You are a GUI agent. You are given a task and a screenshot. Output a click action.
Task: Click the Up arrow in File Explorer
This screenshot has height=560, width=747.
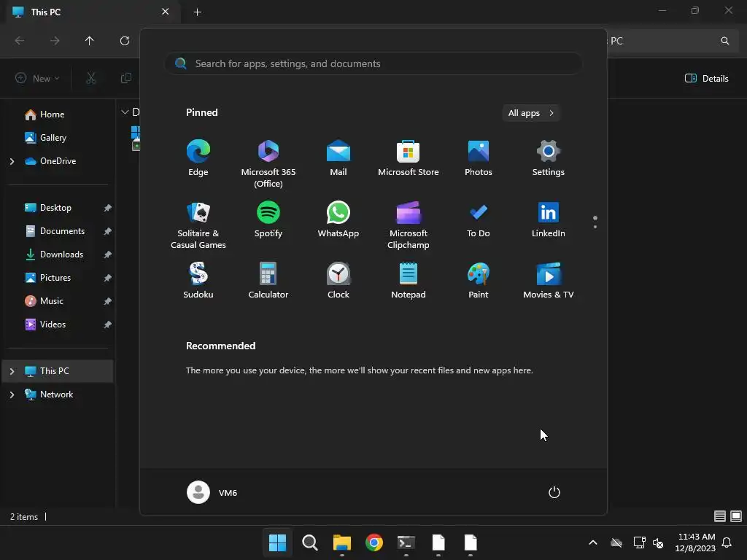(89, 41)
